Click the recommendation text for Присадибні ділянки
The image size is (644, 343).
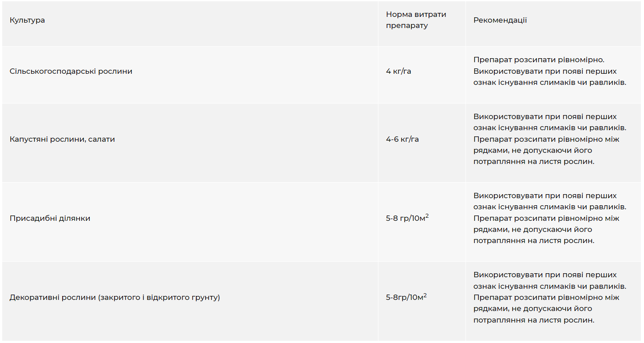coord(549,218)
